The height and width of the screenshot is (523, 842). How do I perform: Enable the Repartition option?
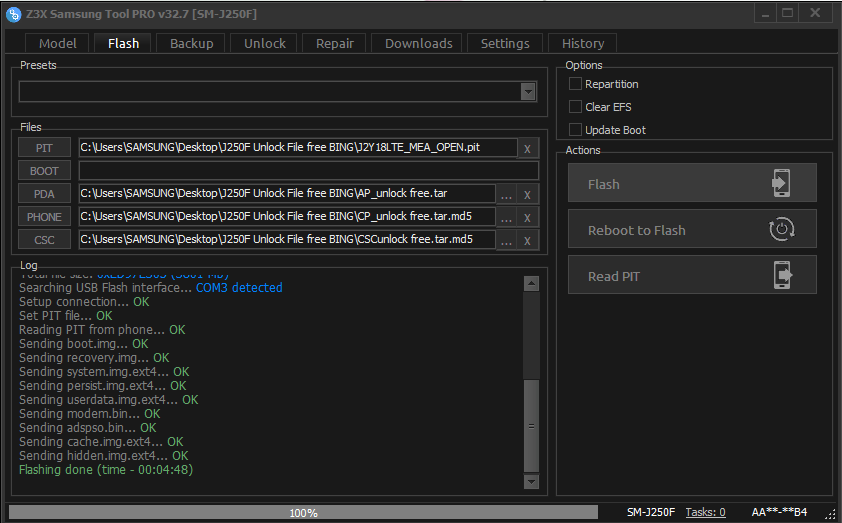click(575, 84)
